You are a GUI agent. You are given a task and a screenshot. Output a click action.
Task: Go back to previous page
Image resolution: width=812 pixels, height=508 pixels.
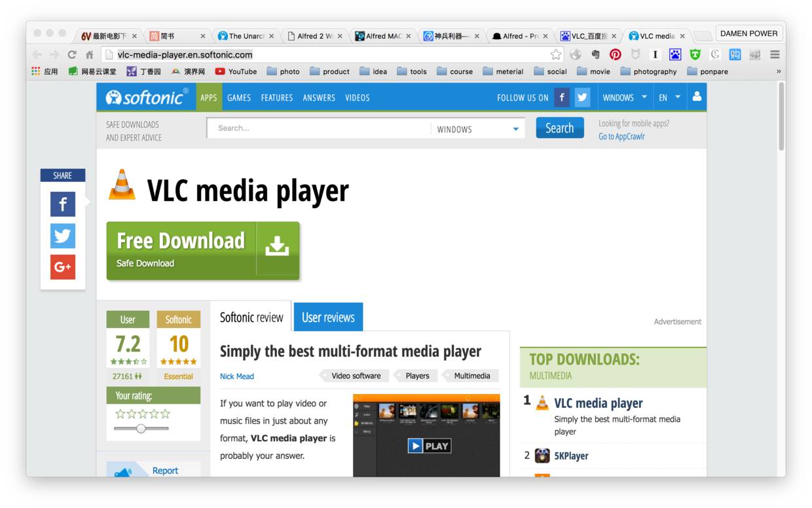tap(37, 54)
